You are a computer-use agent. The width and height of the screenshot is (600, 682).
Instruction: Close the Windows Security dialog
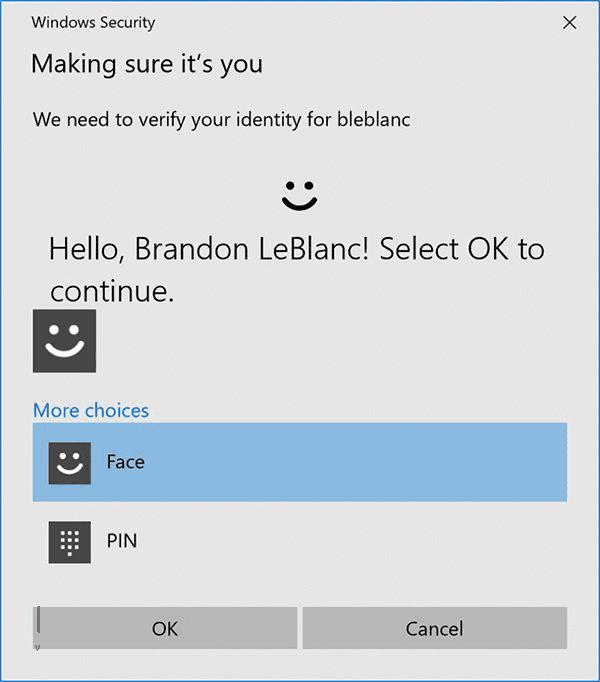click(570, 22)
